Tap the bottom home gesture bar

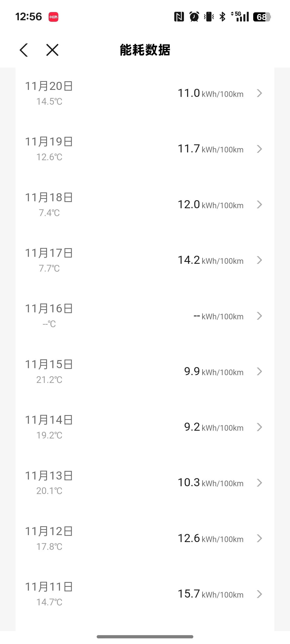(145, 636)
